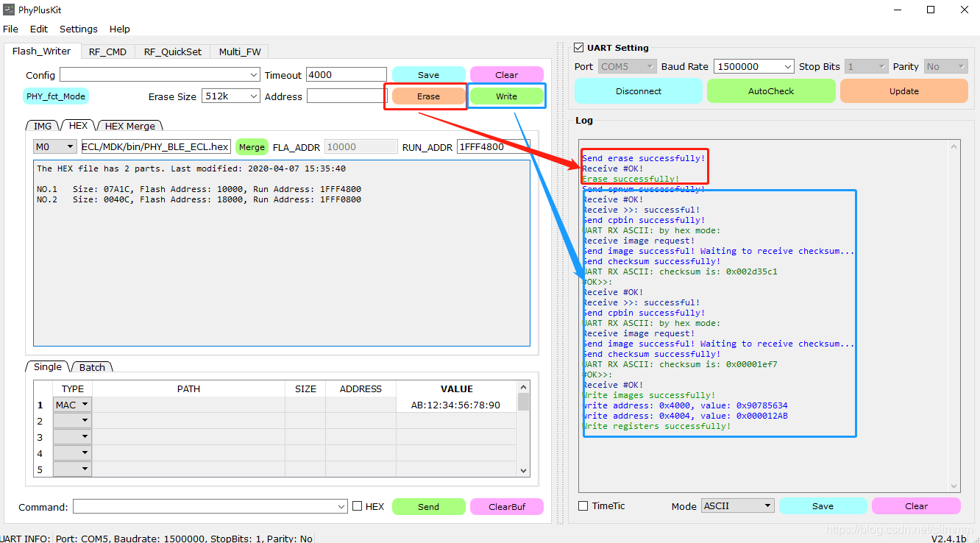
Task: Click the pink Clear config button
Action: click(506, 75)
